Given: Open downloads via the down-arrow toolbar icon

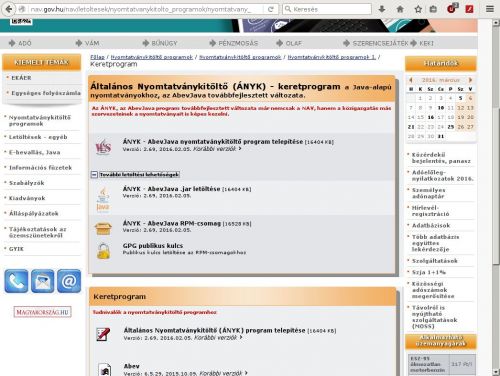Looking at the screenshot, I should pyautogui.click(x=382, y=9).
